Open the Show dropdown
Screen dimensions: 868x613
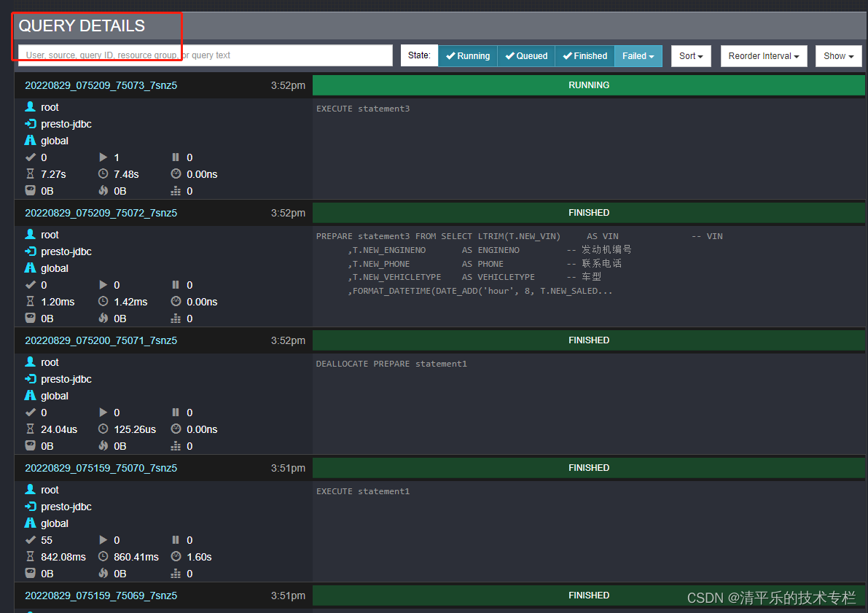[x=838, y=56]
